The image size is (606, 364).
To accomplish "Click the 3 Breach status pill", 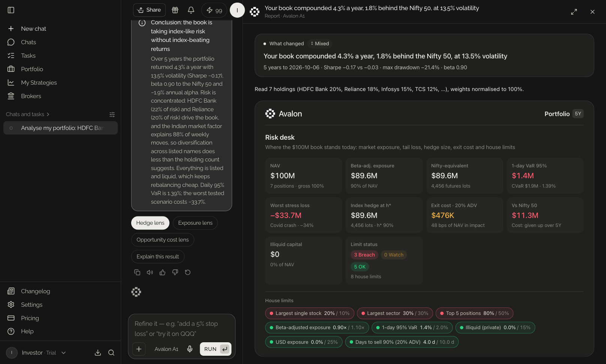I will pyautogui.click(x=364, y=255).
